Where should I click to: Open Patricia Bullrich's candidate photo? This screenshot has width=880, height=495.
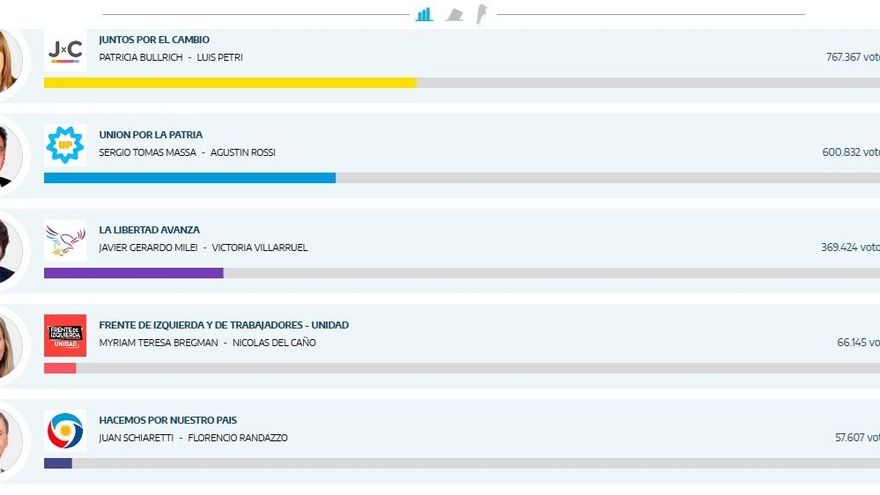tap(10, 61)
